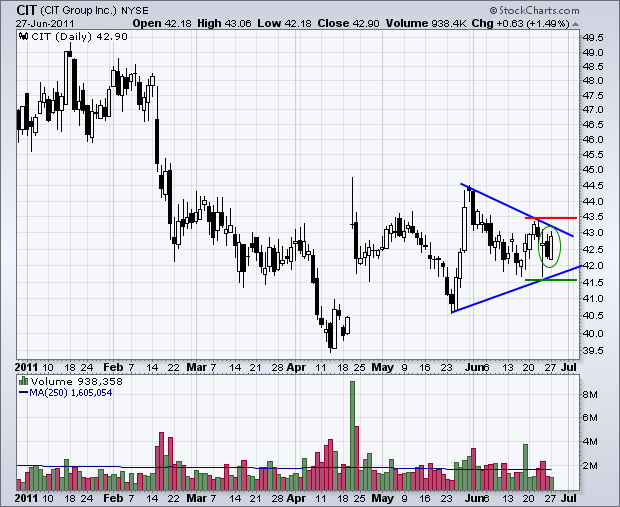This screenshot has width=620, height=507.
Task: Click the Low 42.18 value
Action: point(284,23)
